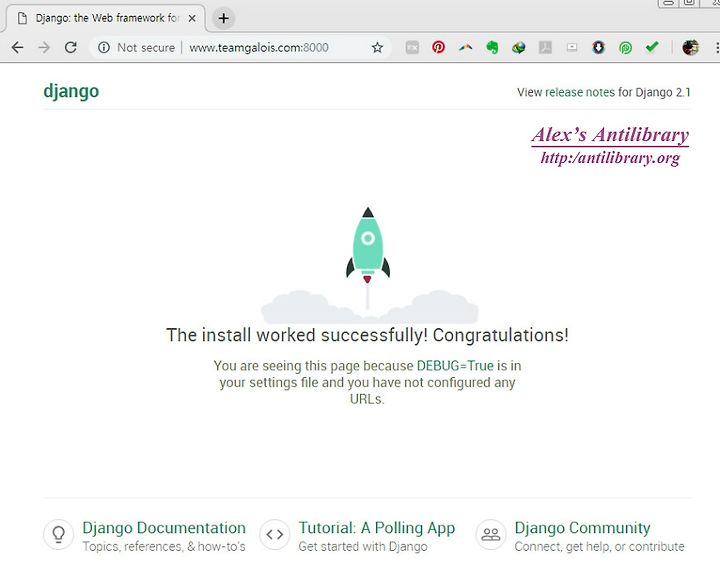The height and width of the screenshot is (564, 720).
Task: Go back with the browser back arrow
Action: tap(17, 47)
